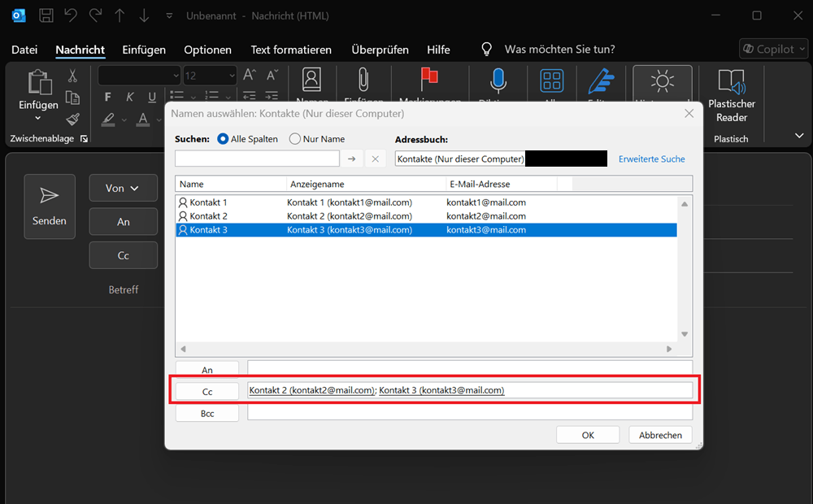
Task: Click the Save disk icon in title bar
Action: tap(46, 15)
